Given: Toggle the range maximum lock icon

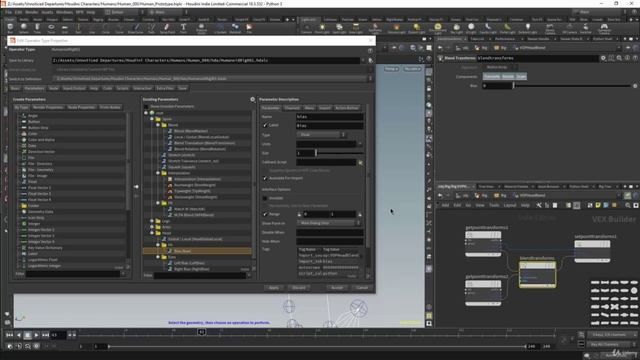Looking at the screenshot, I should (360, 214).
